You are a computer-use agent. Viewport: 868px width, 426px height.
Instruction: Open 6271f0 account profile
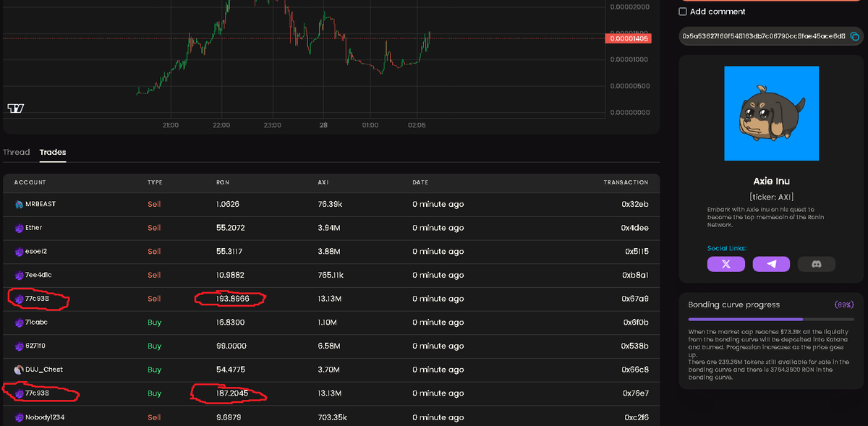36,346
